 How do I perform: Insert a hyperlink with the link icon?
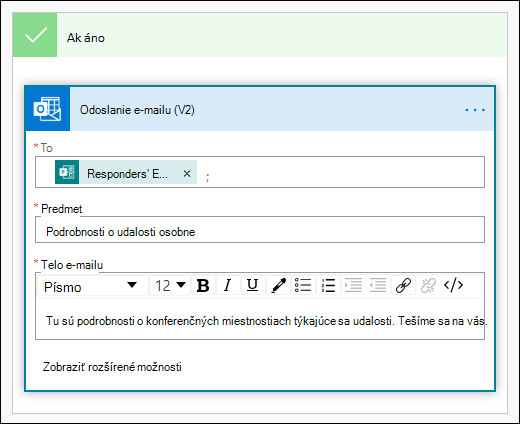coord(403,285)
